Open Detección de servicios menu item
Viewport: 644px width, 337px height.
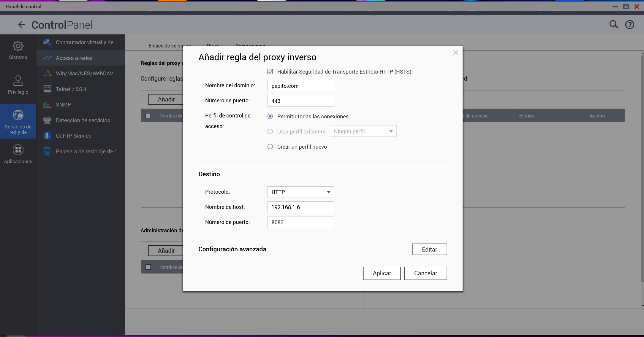pyautogui.click(x=83, y=120)
